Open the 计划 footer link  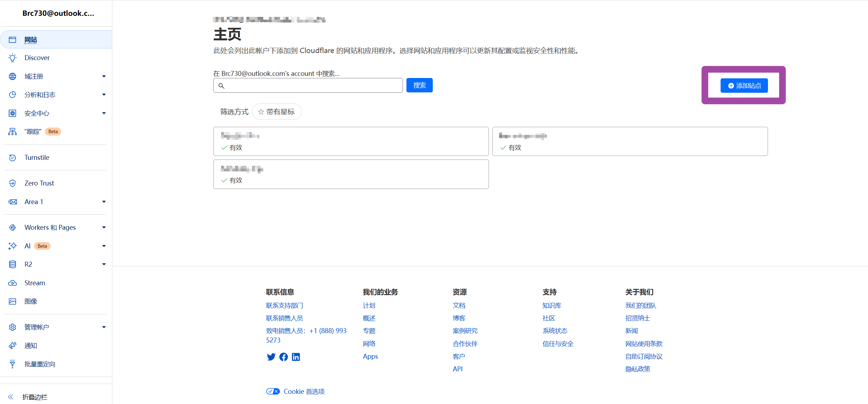point(369,306)
